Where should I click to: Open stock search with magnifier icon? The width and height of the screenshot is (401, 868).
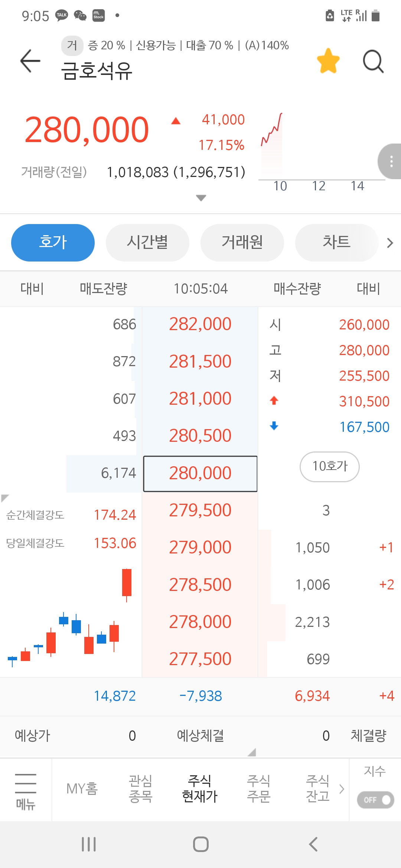[373, 61]
